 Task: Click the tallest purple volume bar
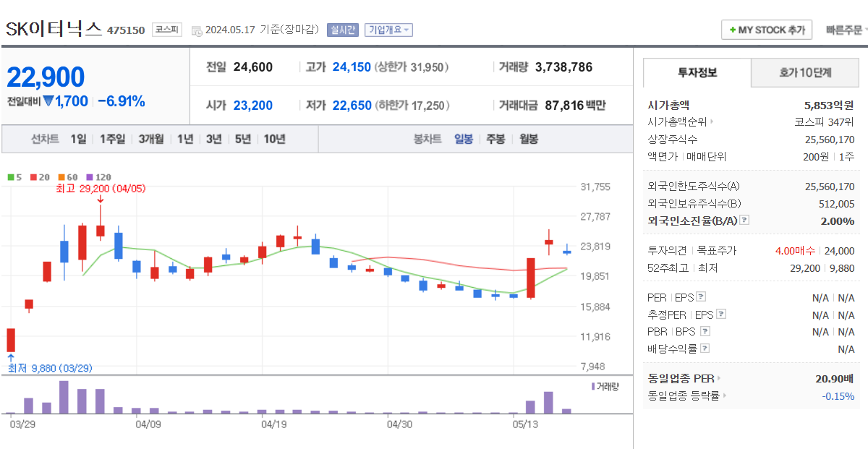pyautogui.click(x=64, y=397)
